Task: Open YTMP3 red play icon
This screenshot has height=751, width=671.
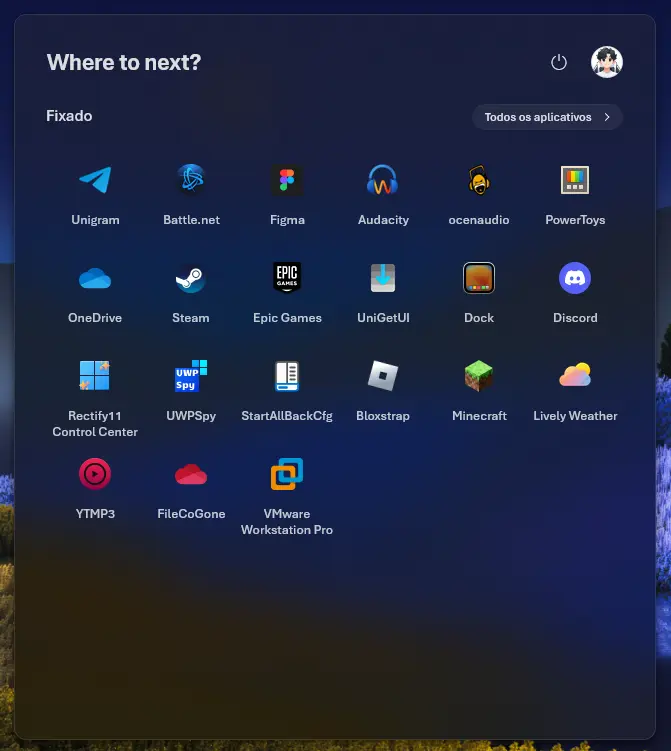Action: [x=95, y=474]
